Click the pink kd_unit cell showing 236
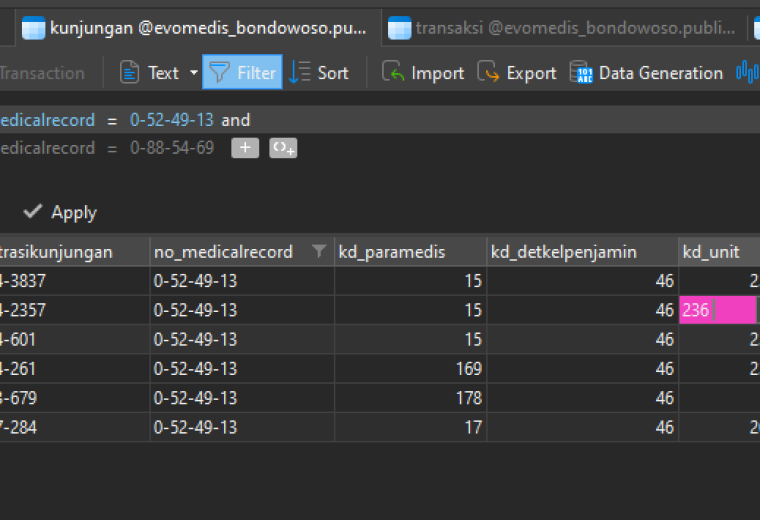Image resolution: width=760 pixels, height=520 pixels. coord(718,310)
